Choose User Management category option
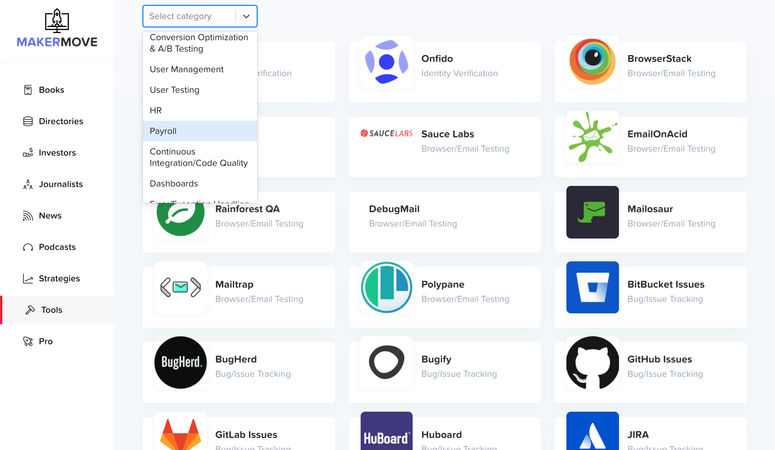775x450 pixels. pos(200,69)
